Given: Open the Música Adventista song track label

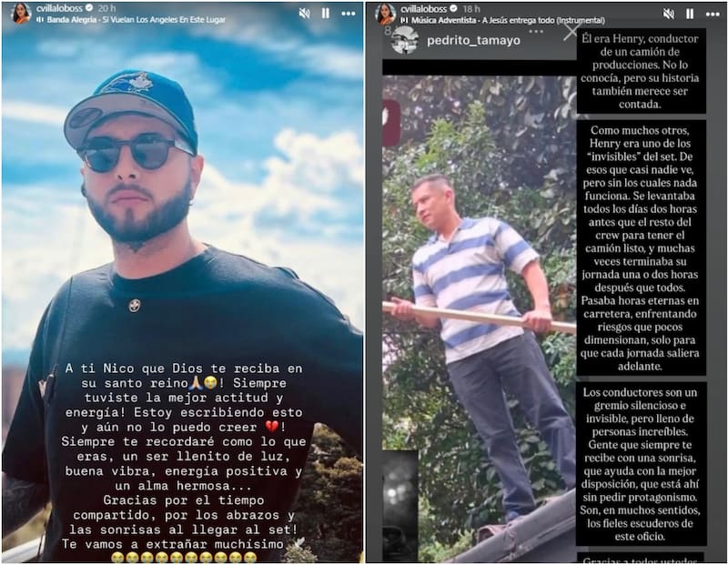Looking at the screenshot, I should click(x=508, y=20).
